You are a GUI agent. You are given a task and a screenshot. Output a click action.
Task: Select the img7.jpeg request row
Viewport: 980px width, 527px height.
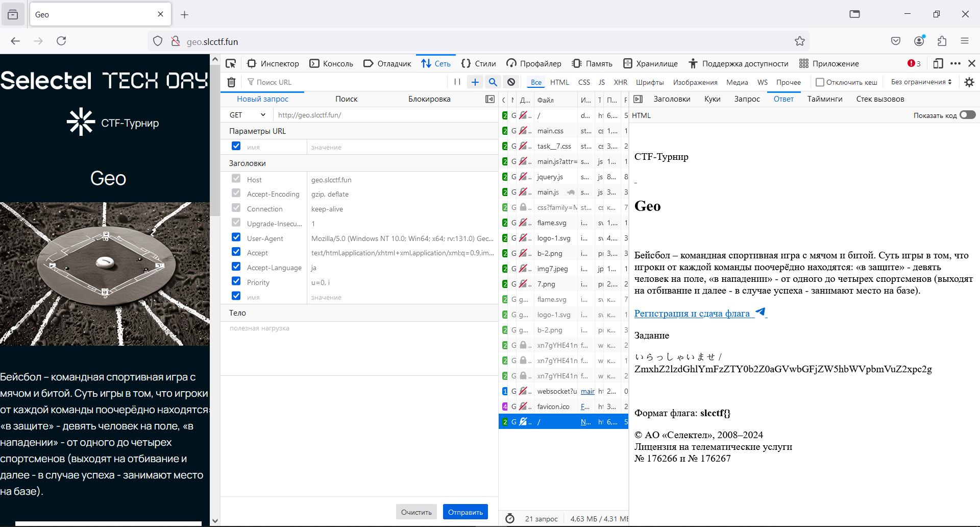563,269
